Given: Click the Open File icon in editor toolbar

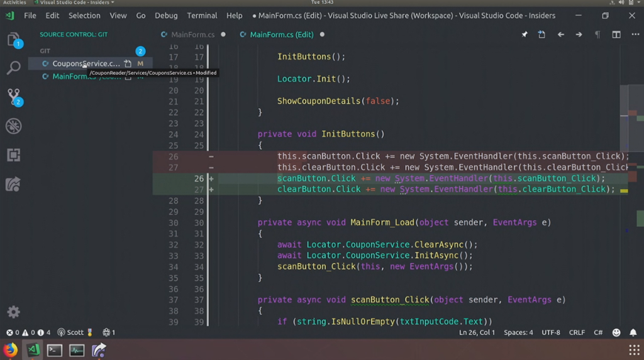Looking at the screenshot, I should (x=541, y=35).
